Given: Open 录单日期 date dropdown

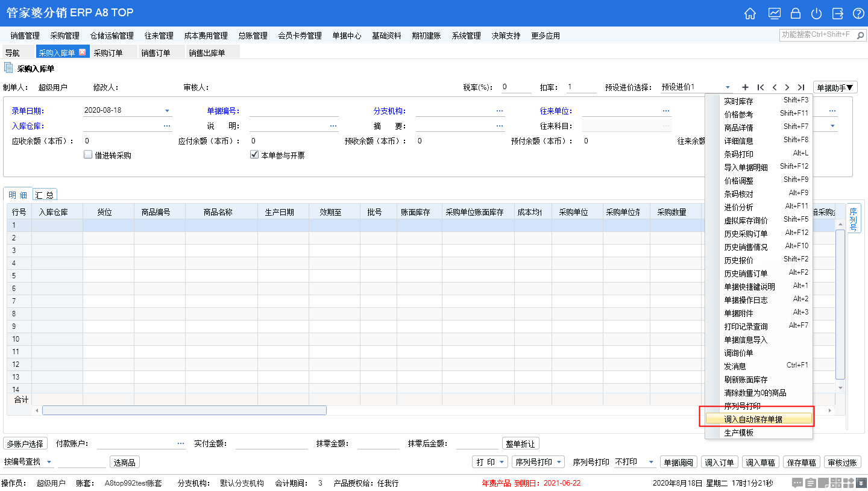Looking at the screenshot, I should point(167,111).
